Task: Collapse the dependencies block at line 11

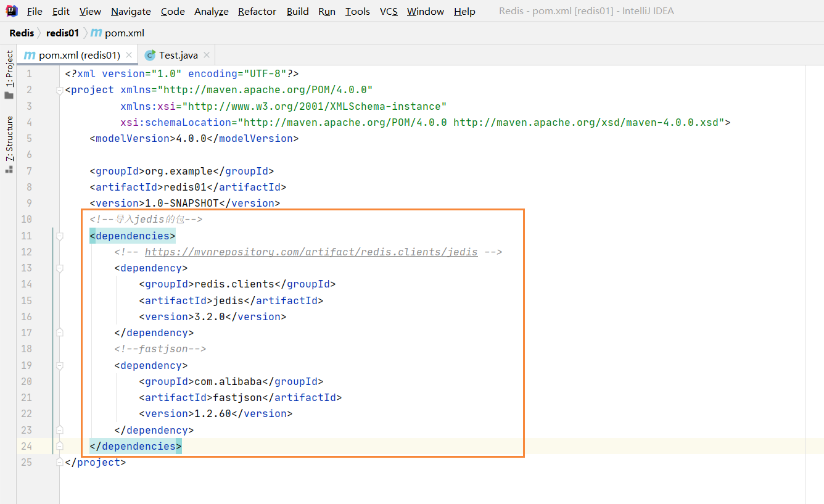Action: click(x=60, y=236)
